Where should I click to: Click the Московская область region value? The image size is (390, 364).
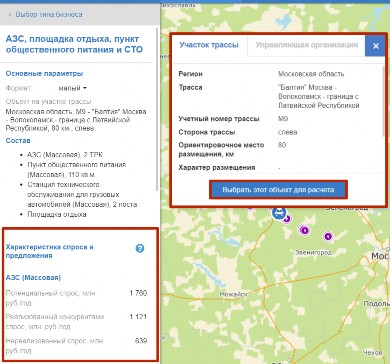(x=311, y=74)
